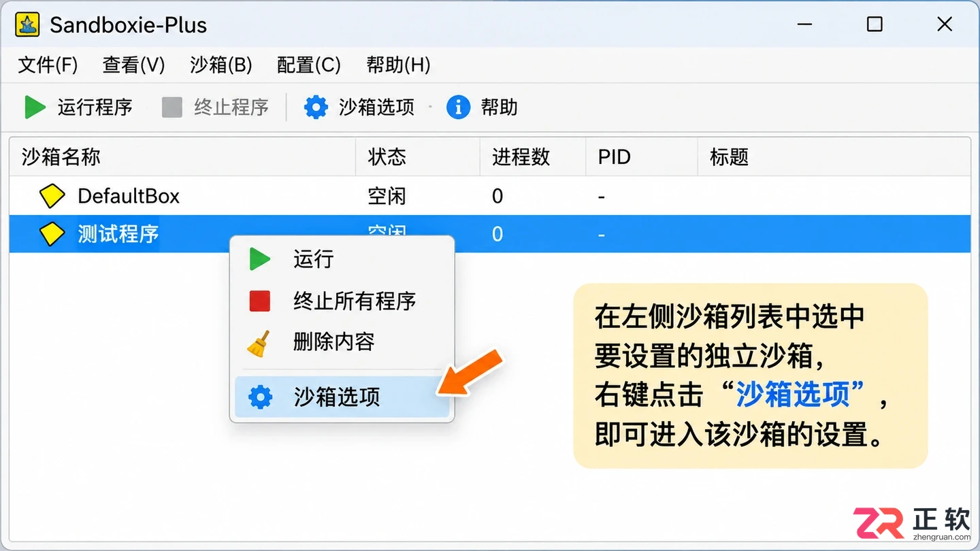Select the 测试程序 sandbox name
Screen dimensions: 980x551
118,234
